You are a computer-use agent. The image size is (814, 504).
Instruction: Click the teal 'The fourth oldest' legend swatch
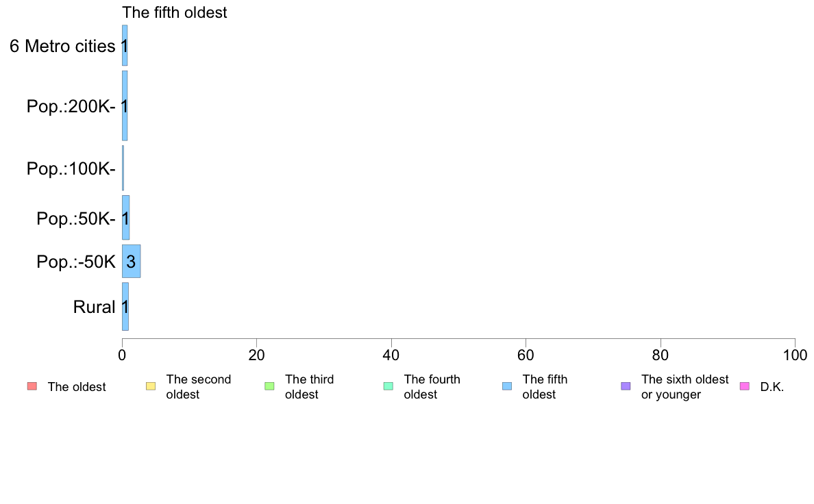point(388,386)
